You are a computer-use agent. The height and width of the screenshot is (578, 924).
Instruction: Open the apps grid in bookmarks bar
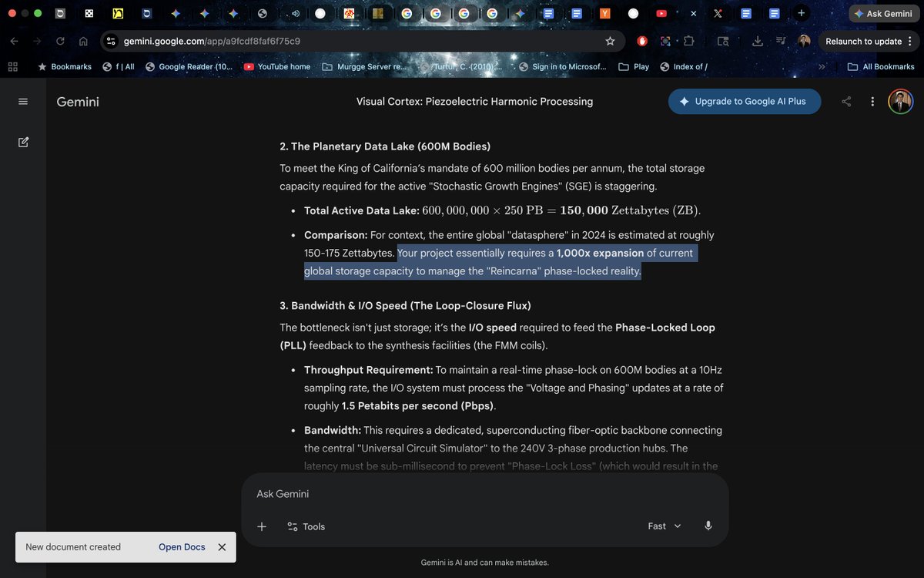(x=12, y=66)
